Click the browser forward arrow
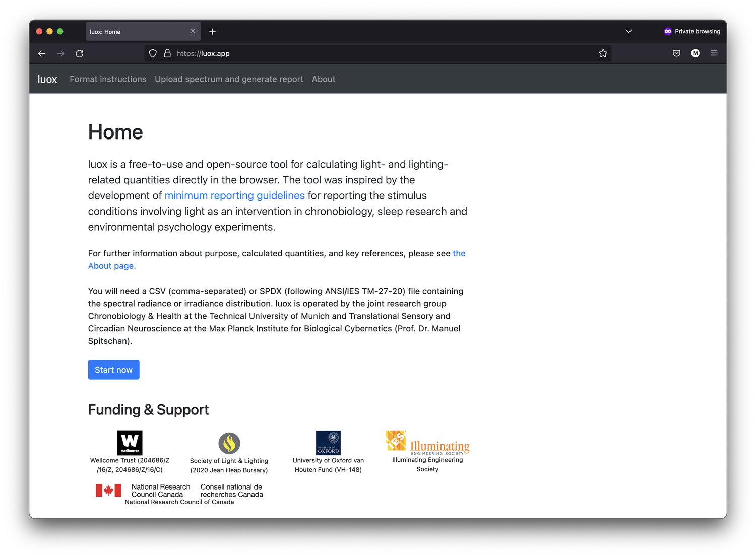 pos(60,53)
